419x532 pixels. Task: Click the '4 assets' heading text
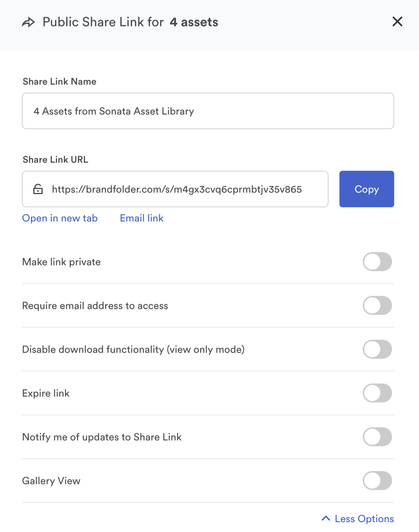tap(194, 22)
